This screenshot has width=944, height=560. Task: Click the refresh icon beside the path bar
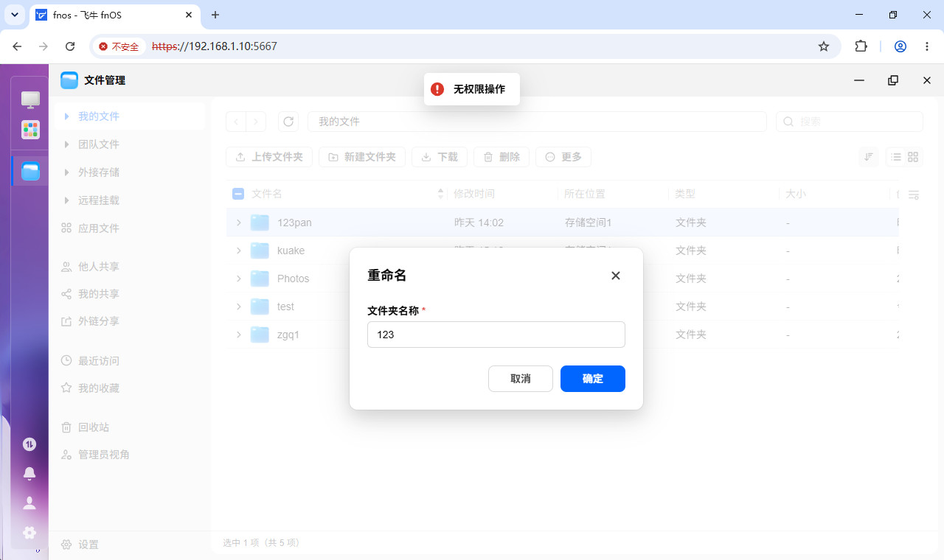[288, 122]
